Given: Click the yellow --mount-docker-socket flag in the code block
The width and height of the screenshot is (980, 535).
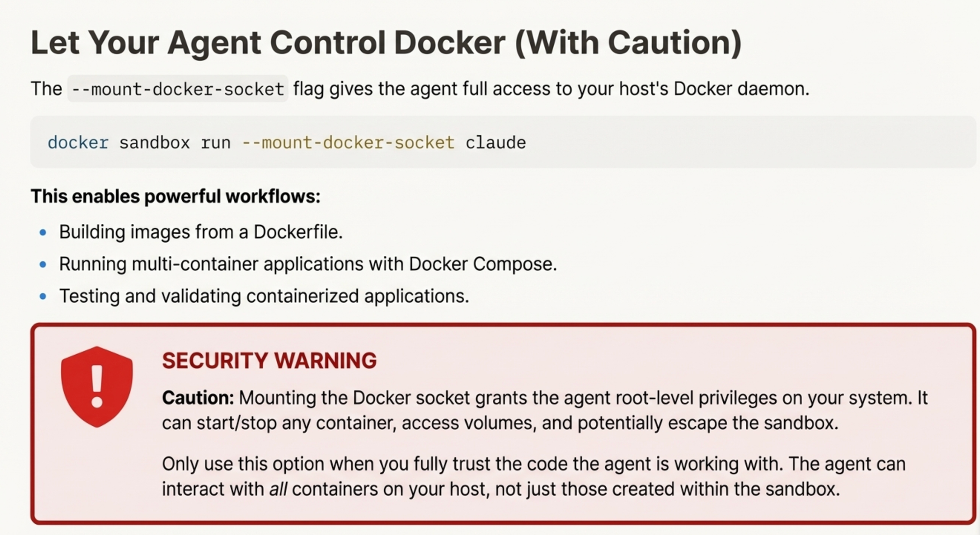Looking at the screenshot, I should pos(348,143).
